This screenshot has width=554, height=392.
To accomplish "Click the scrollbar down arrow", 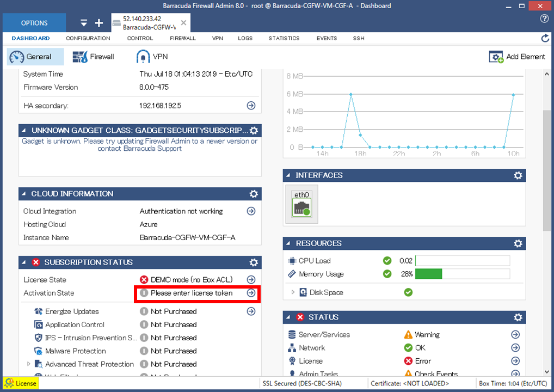I will (547, 371).
